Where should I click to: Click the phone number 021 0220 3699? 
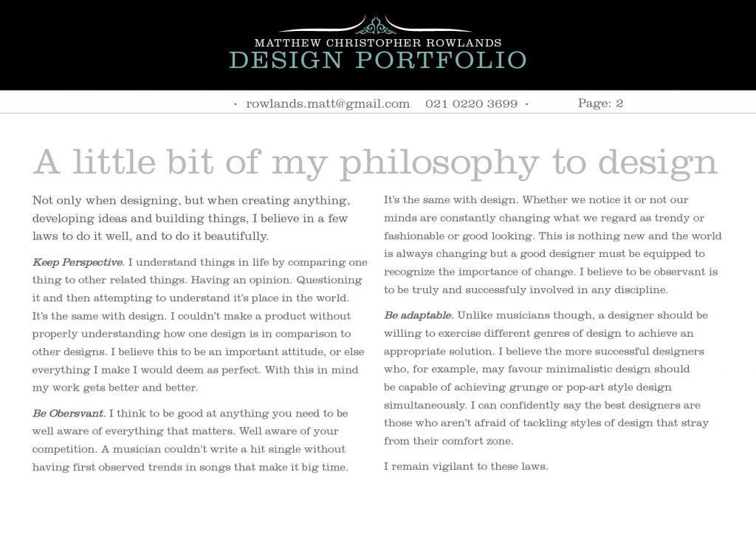tap(471, 103)
